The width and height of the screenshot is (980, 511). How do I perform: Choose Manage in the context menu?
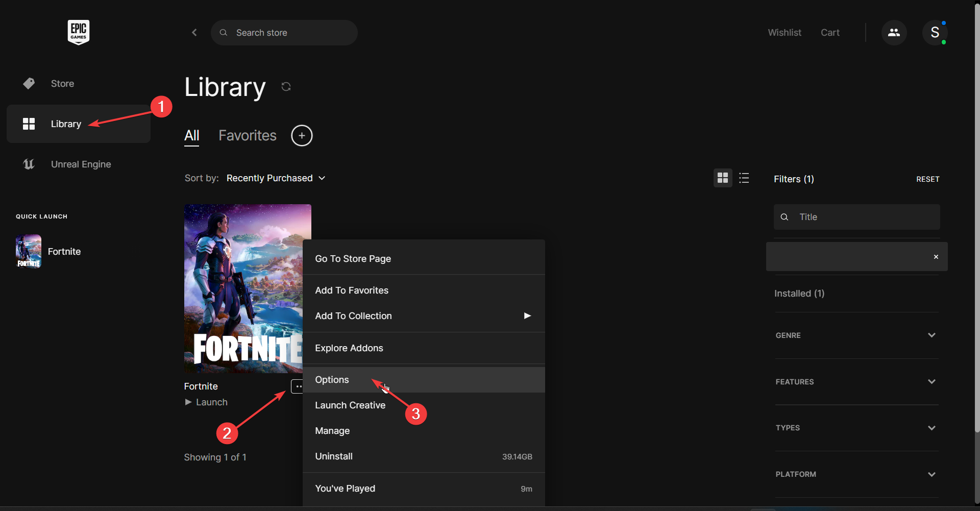pos(424,431)
